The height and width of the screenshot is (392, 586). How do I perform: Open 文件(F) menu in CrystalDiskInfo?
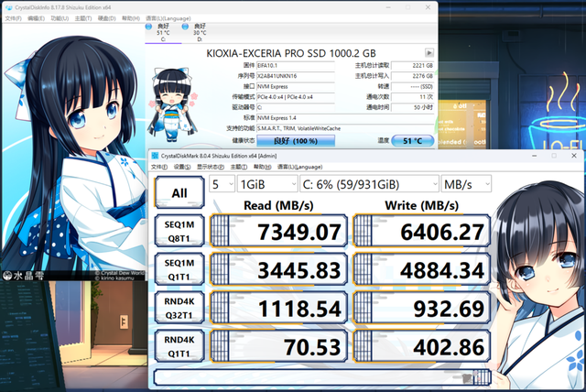[x=14, y=18]
